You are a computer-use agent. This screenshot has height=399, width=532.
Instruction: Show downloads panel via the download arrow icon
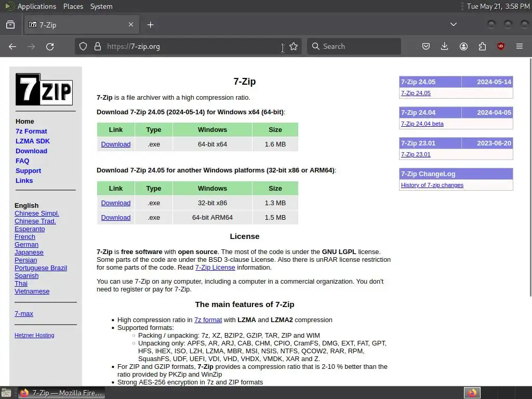click(x=445, y=46)
